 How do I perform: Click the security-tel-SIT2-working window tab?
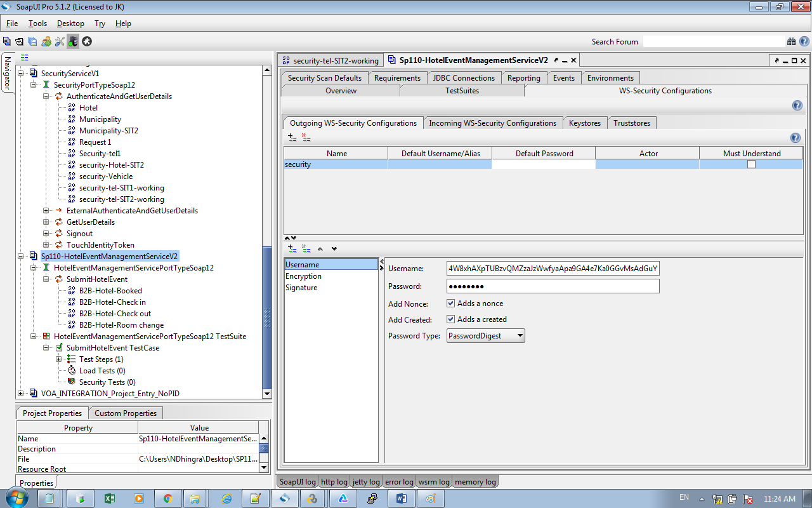331,60
